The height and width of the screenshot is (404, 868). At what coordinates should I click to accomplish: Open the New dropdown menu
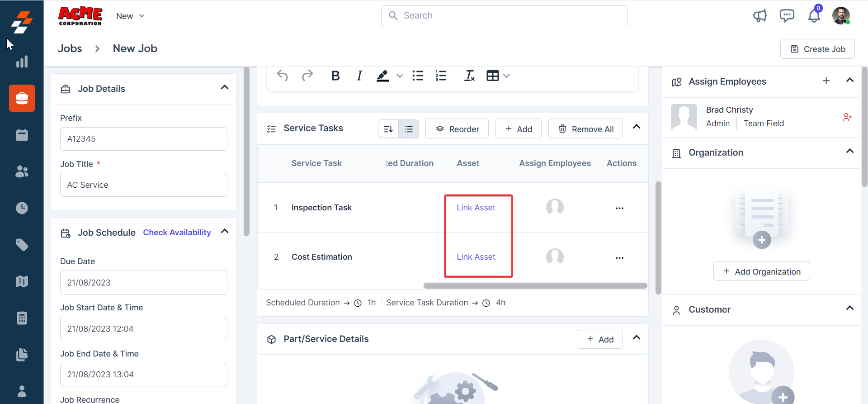tap(130, 16)
